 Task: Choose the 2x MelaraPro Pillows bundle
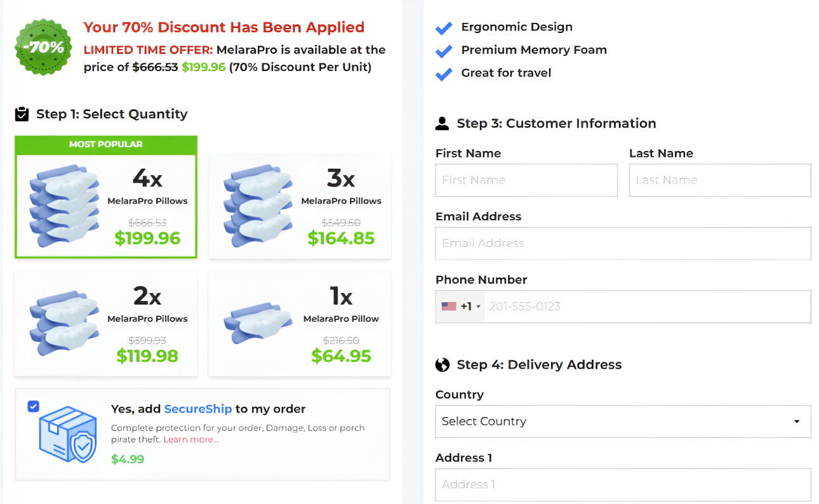(106, 324)
